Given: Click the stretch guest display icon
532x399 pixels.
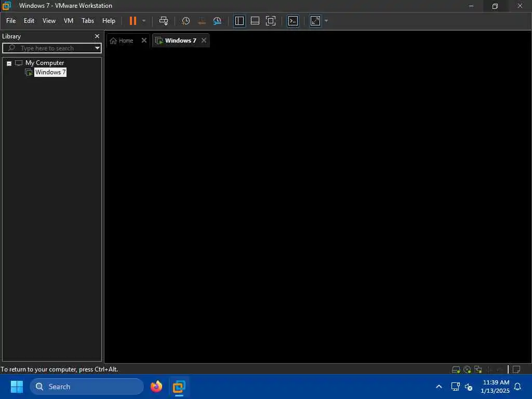Looking at the screenshot, I should tap(315, 21).
